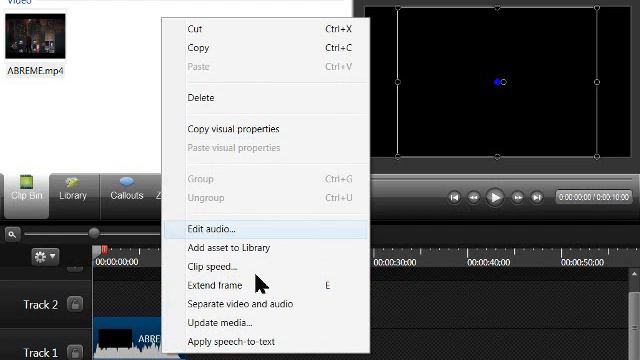Viewport: 640px width, 360px height.
Task: Select the Track 1 label
Action: (40, 353)
